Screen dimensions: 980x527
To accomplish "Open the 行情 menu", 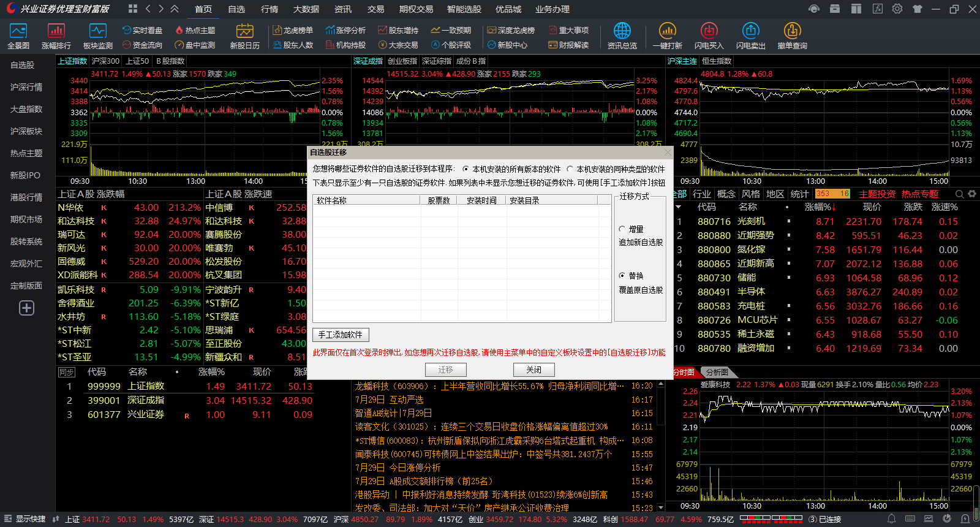I will pos(269,9).
